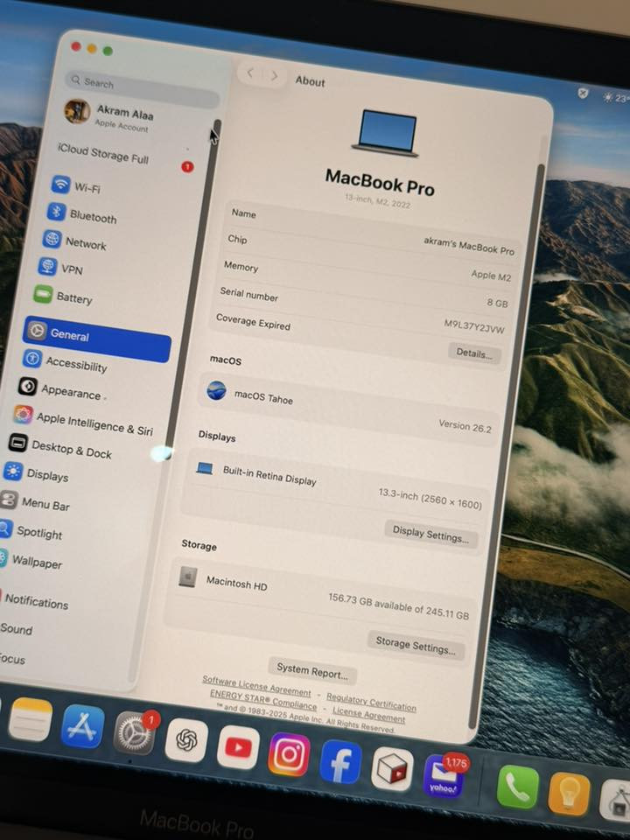Image resolution: width=630 pixels, height=840 pixels.
Task: Open Notes from the Dock
Action: click(x=31, y=719)
